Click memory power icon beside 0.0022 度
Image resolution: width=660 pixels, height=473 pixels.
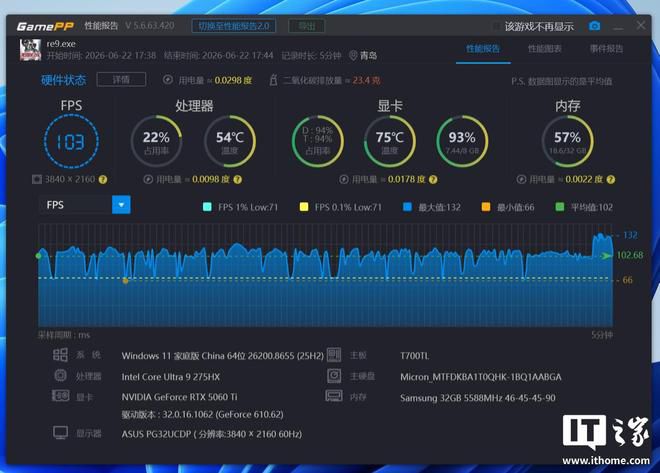click(x=521, y=180)
